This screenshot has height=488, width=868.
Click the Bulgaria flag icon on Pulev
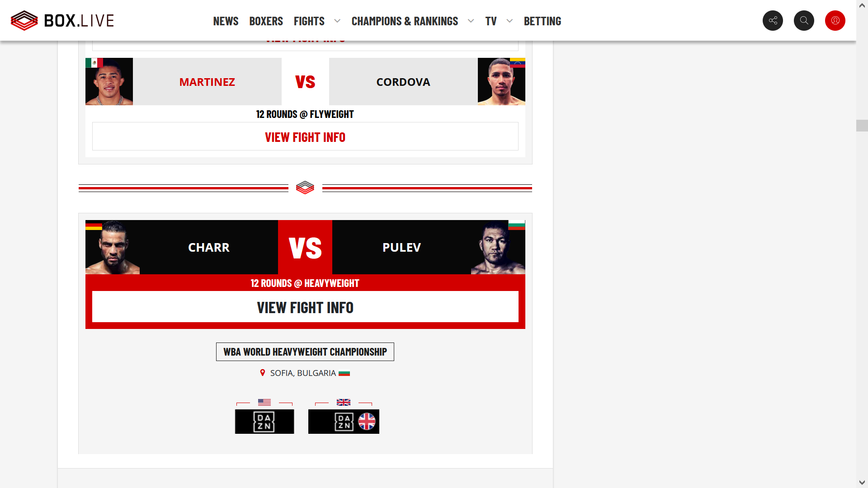pos(517,225)
